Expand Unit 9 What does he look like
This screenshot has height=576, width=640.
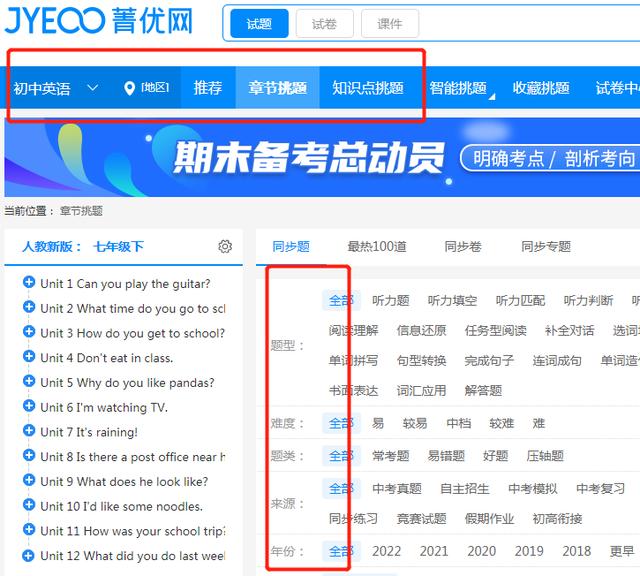click(29, 480)
